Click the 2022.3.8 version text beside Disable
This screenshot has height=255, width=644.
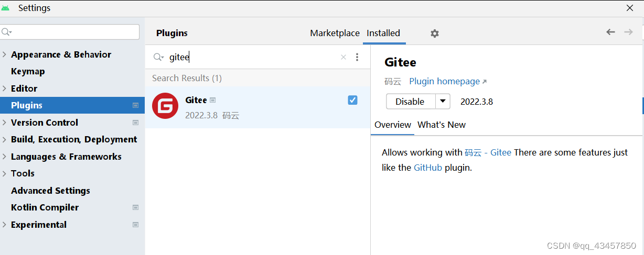[477, 102]
